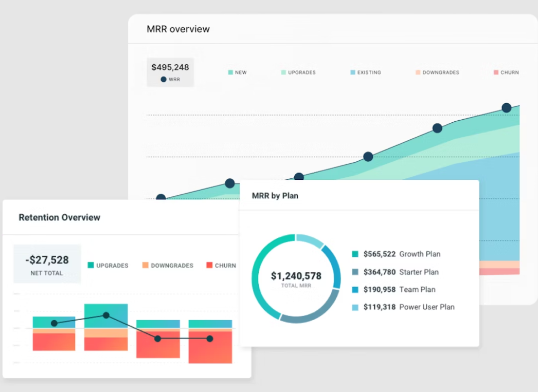Viewport: 538px width, 392px height.
Task: Open the MRR overview panel title
Action: pos(178,29)
